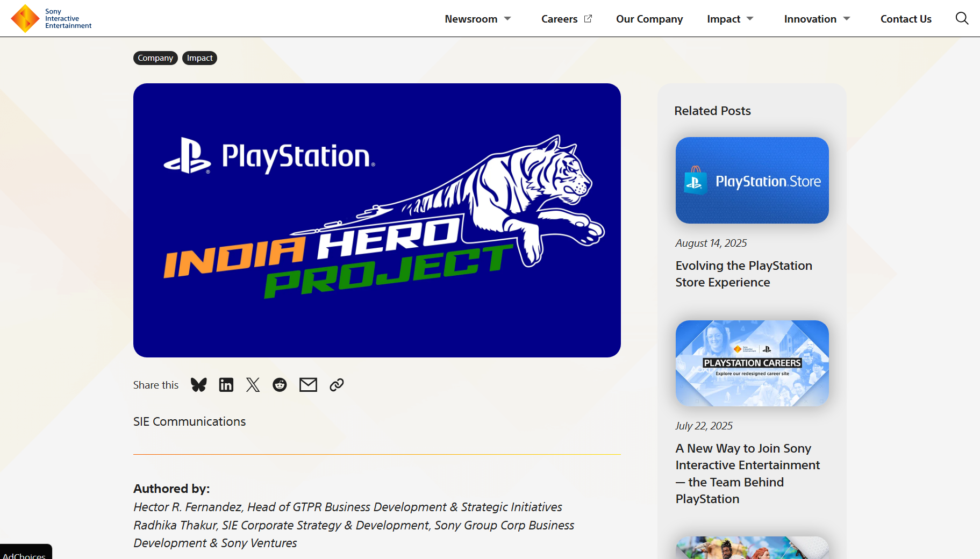980x559 pixels.
Task: Click the SIE Communications author text
Action: pyautogui.click(x=189, y=421)
